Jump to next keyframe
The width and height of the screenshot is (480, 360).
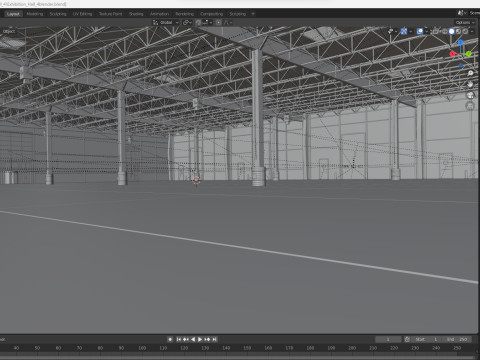tap(207, 339)
